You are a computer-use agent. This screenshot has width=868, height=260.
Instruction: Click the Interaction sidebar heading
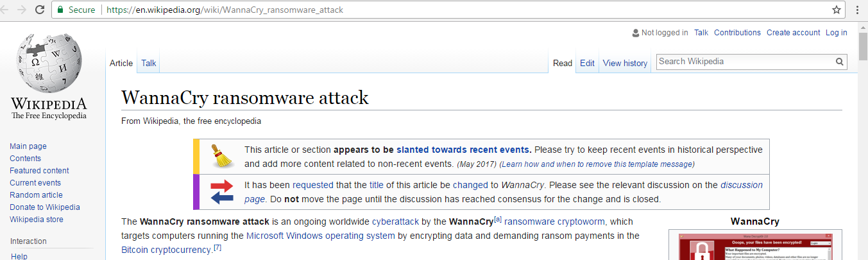28,241
